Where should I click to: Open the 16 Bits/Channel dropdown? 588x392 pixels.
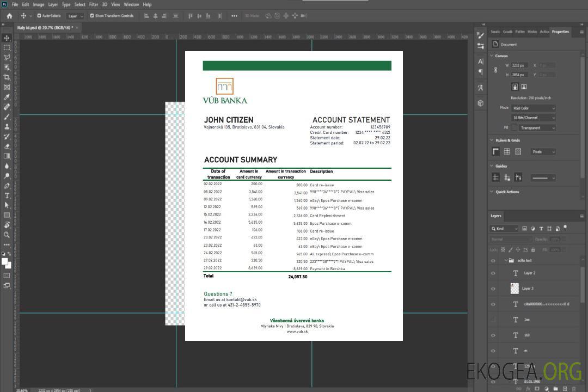click(x=534, y=118)
